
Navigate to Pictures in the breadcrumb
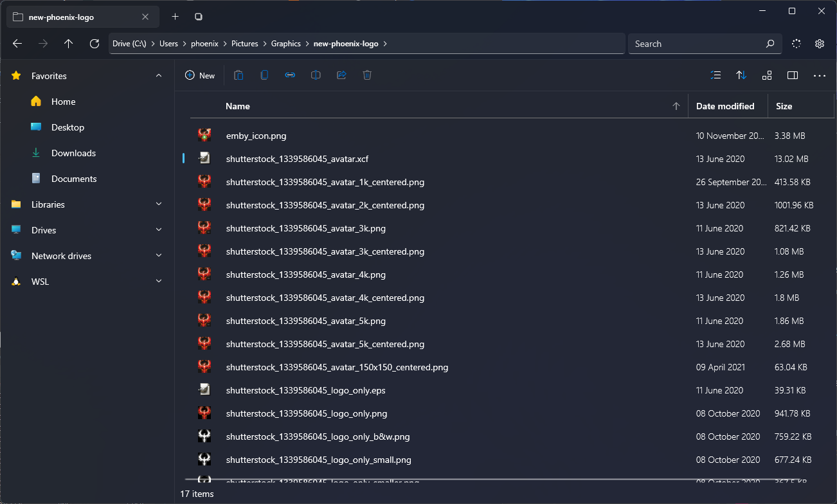pyautogui.click(x=244, y=44)
